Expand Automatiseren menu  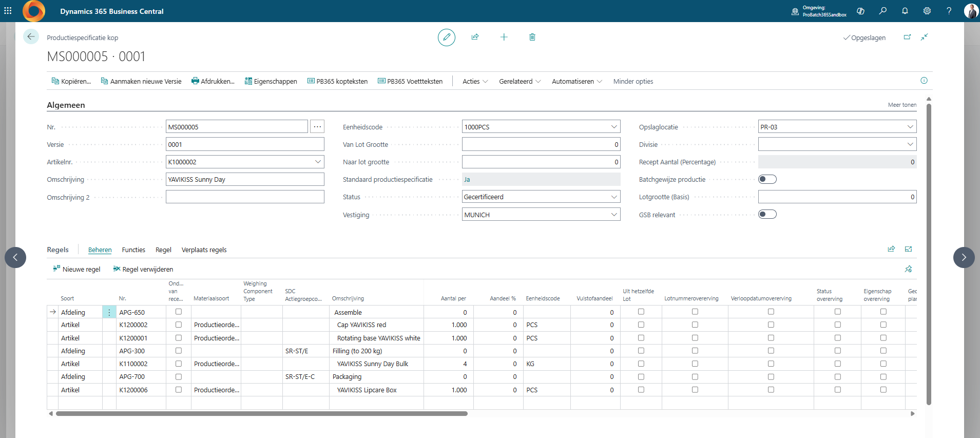click(577, 81)
